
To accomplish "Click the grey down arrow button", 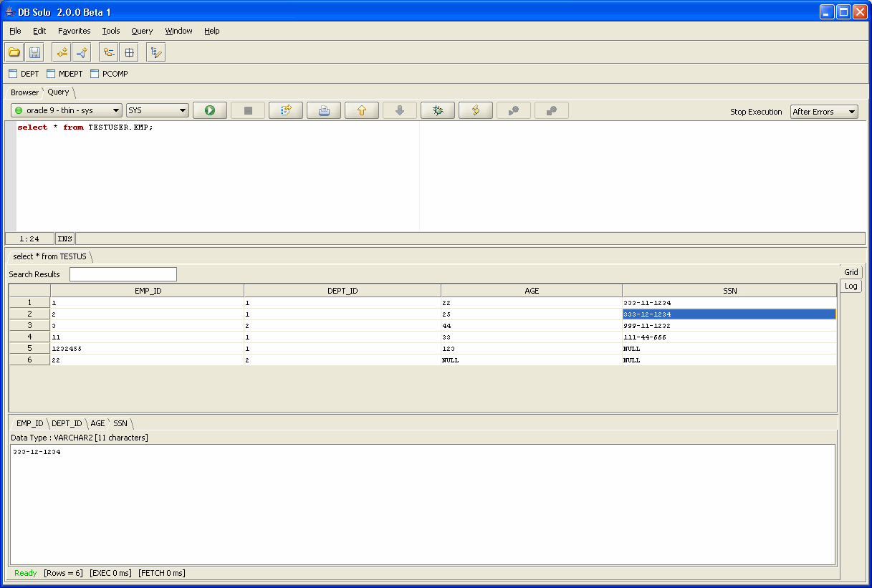I will click(400, 110).
